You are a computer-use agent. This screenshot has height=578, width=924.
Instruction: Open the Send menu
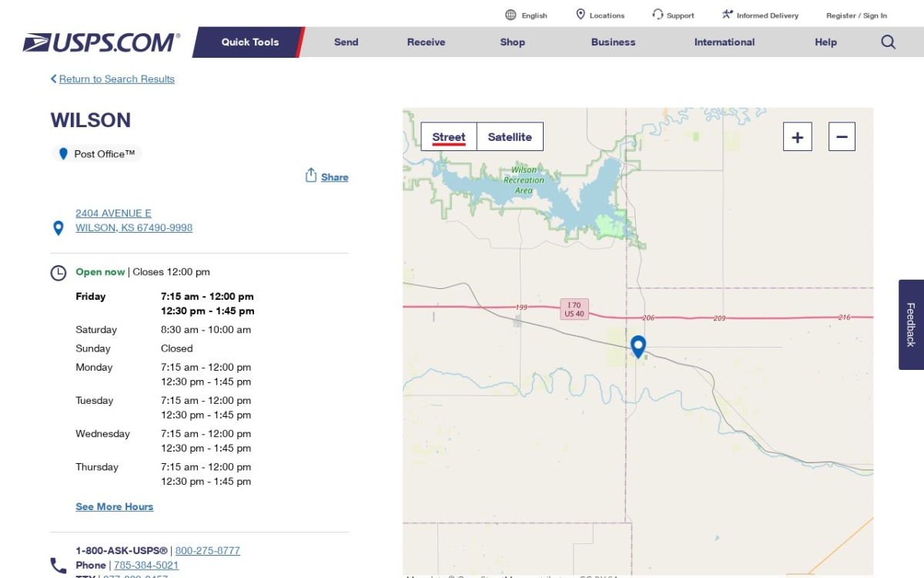tap(346, 42)
